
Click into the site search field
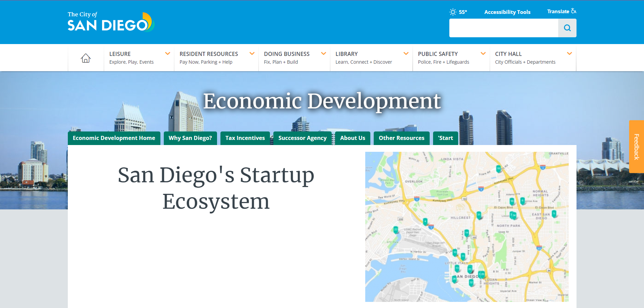(x=503, y=28)
